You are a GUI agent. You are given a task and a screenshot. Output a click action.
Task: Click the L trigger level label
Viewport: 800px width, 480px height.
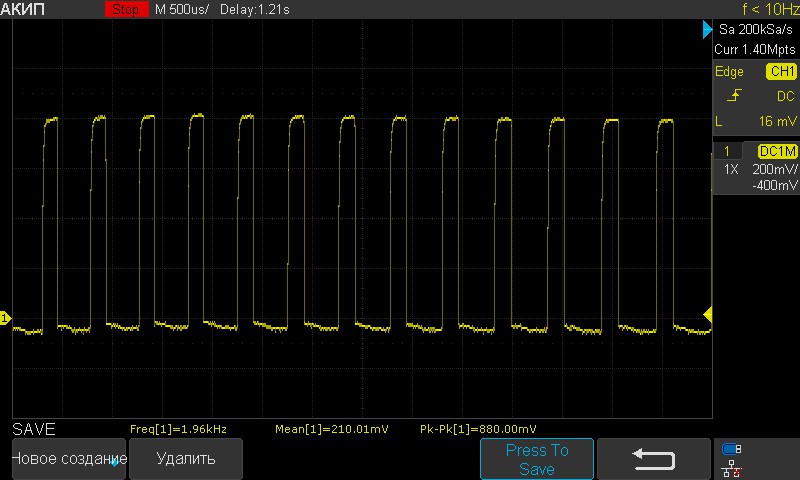point(719,121)
